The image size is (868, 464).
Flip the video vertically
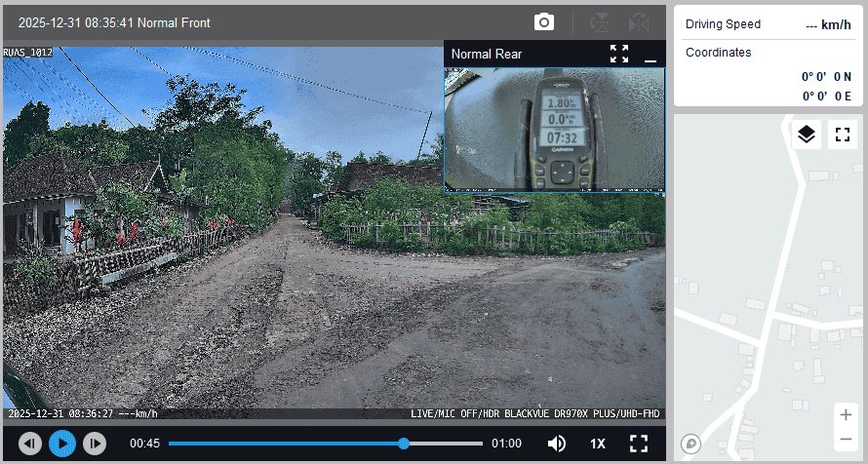pos(599,22)
